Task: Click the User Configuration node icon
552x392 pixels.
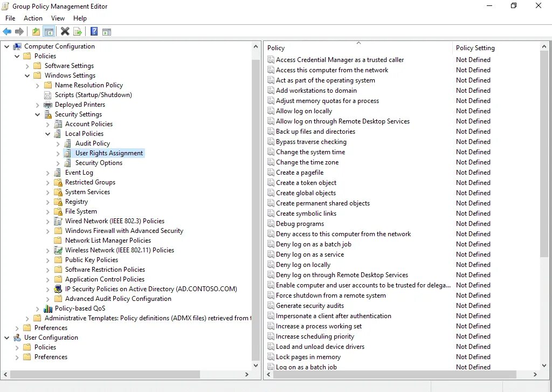Action: [x=17, y=338]
